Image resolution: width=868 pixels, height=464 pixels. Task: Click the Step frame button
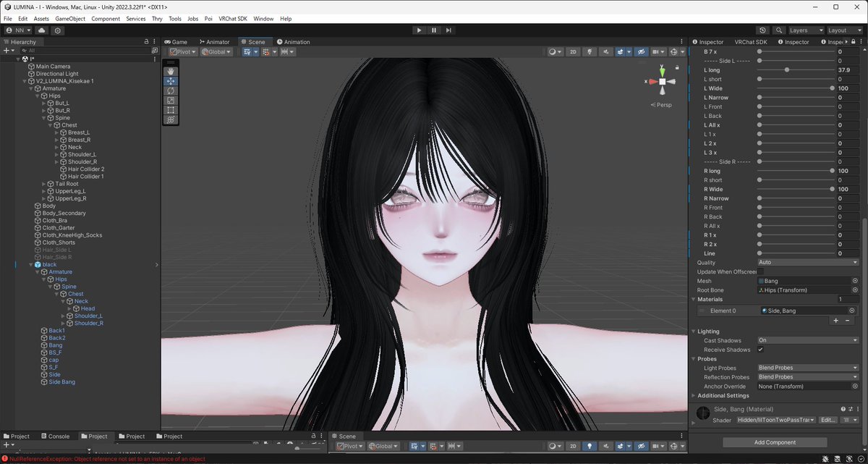[448, 30]
